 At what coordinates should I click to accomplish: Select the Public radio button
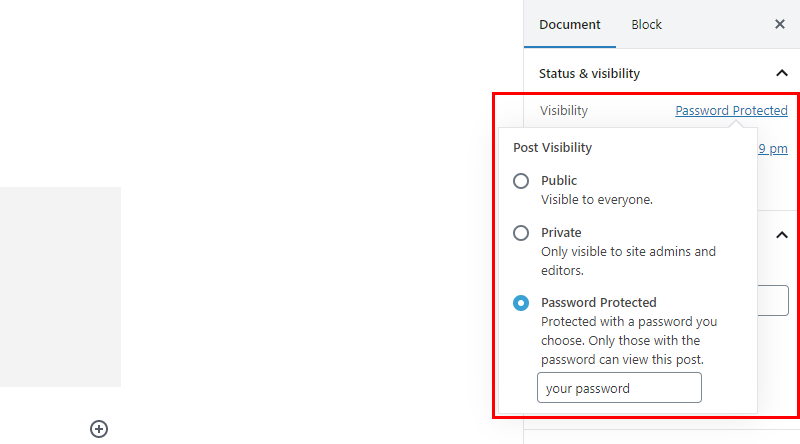click(521, 181)
